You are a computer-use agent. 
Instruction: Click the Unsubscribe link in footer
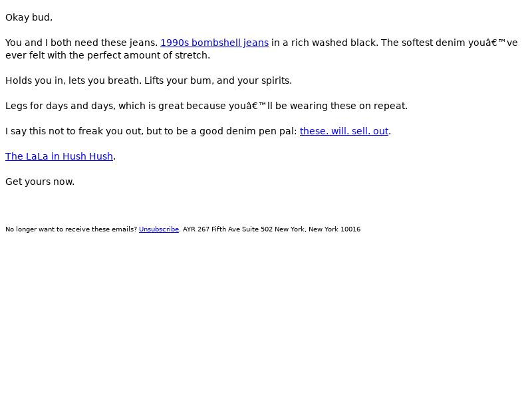[x=159, y=229]
